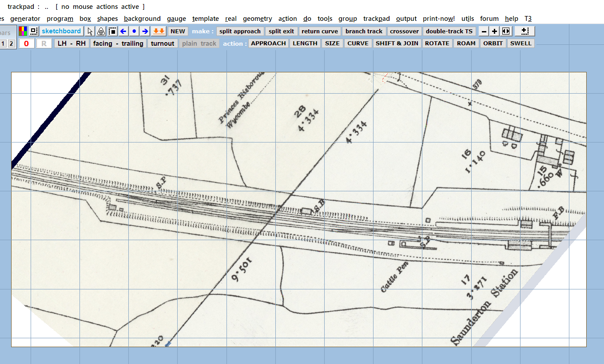Click the orange double down arrows icon
604x364 pixels.
(x=159, y=31)
